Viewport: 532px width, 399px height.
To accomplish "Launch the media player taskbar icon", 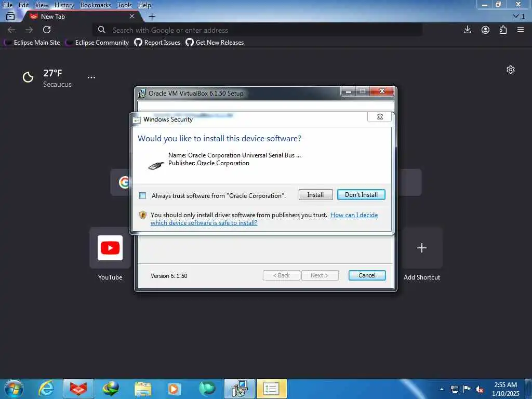I will pyautogui.click(x=175, y=389).
